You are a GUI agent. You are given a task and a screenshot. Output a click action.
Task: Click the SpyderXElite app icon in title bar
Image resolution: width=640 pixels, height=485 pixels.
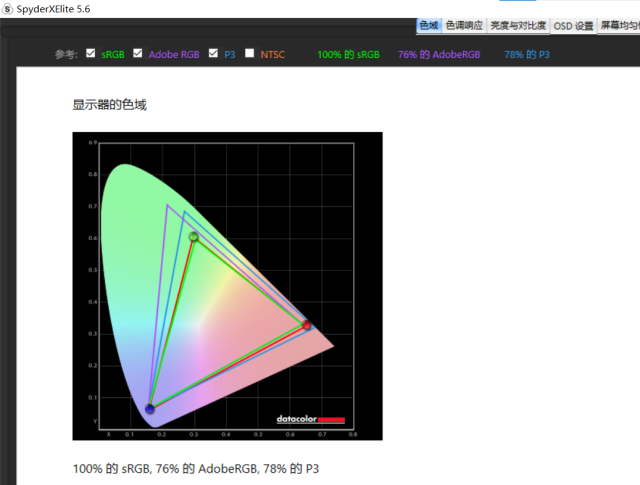[x=8, y=9]
